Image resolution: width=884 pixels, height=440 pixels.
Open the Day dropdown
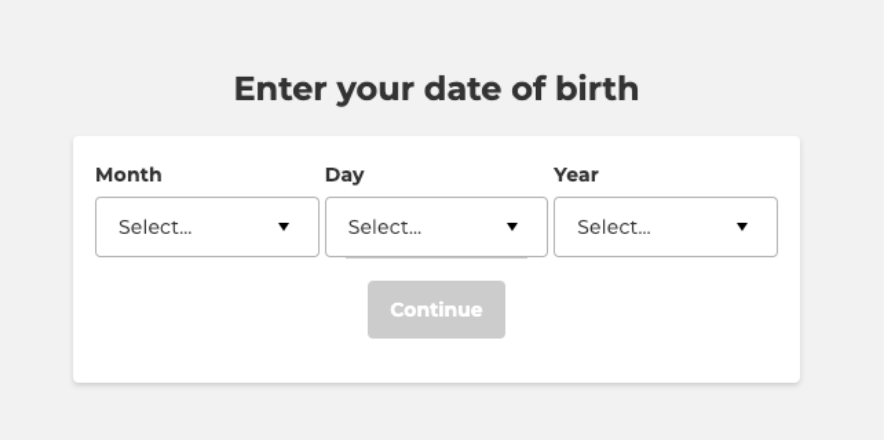click(x=436, y=227)
